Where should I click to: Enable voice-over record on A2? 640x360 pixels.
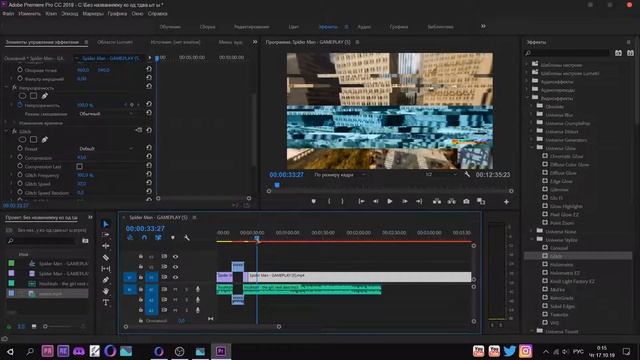(x=198, y=300)
